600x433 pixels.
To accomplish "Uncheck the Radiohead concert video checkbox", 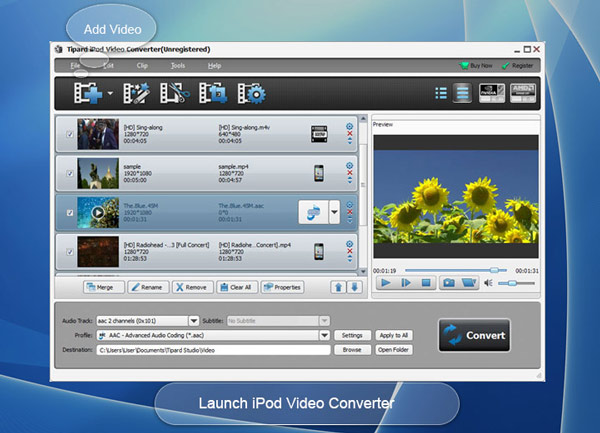I will click(70, 252).
